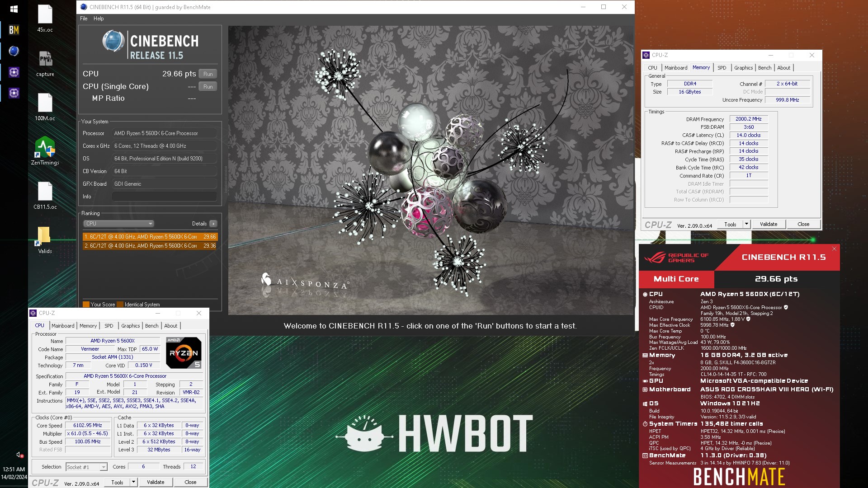Click the ROG Republic of Gamers logo
The image size is (868, 488).
(676, 258)
